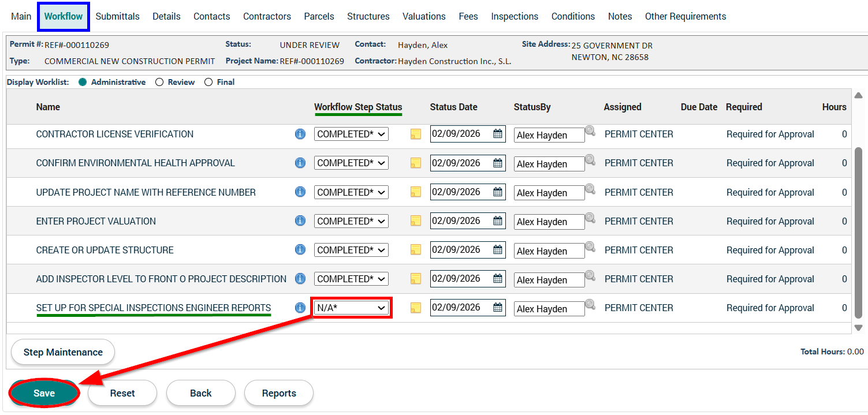This screenshot has height=415, width=868.
Task: Switch to the Inspections tab
Action: pyautogui.click(x=515, y=16)
